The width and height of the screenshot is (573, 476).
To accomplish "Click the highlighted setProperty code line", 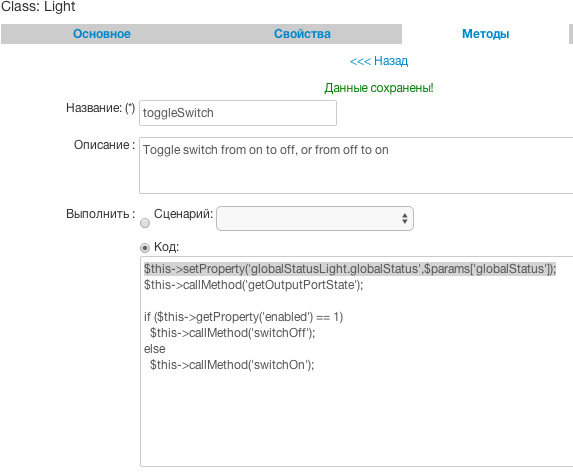I will pyautogui.click(x=350, y=269).
